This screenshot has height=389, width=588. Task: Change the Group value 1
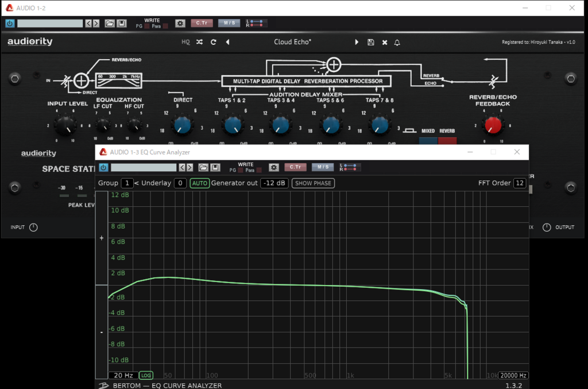127,183
